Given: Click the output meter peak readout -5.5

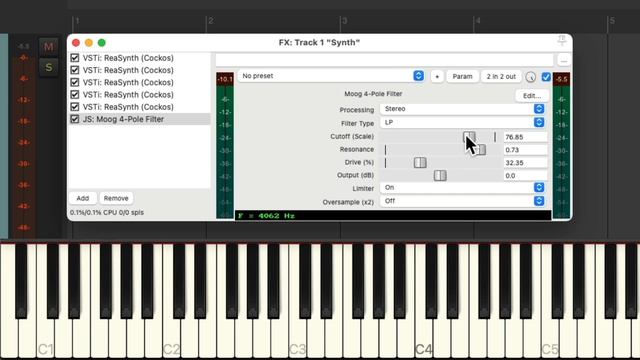Looking at the screenshot, I should tap(562, 79).
